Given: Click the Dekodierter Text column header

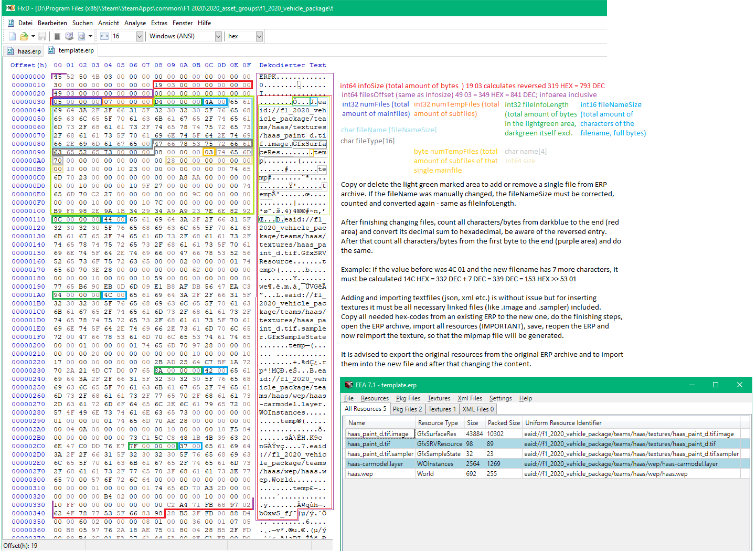Looking at the screenshot, I should pyautogui.click(x=292, y=65).
